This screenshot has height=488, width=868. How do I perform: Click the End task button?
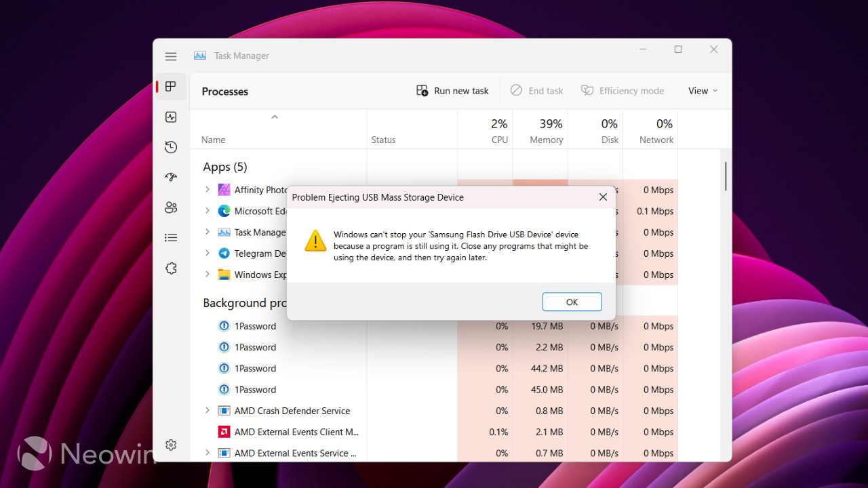coord(537,91)
